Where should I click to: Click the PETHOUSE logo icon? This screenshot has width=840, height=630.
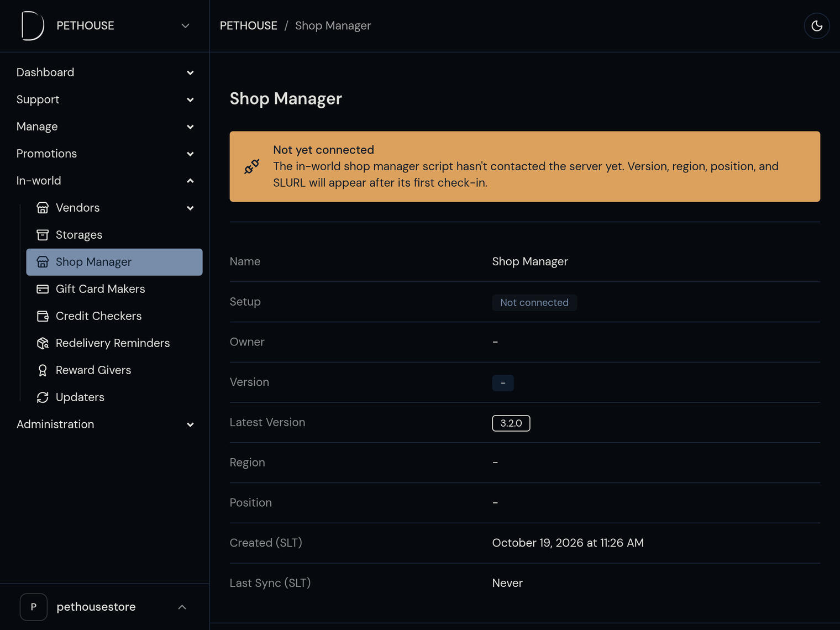pyautogui.click(x=33, y=26)
